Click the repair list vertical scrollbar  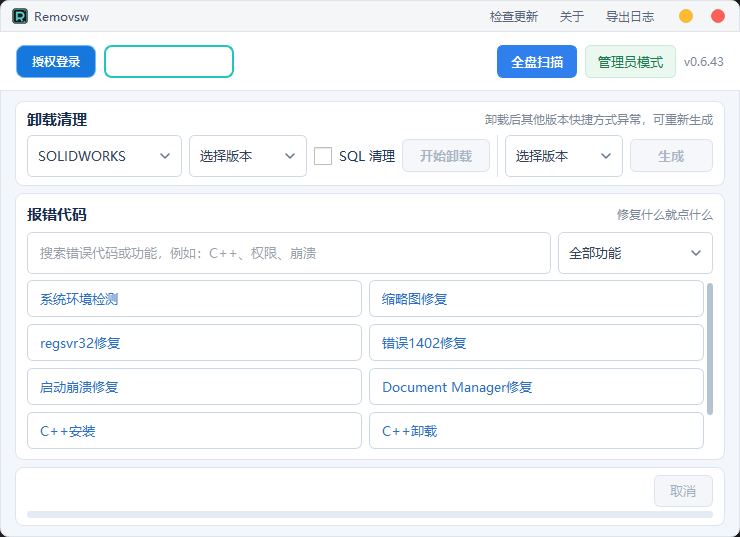[x=710, y=349]
